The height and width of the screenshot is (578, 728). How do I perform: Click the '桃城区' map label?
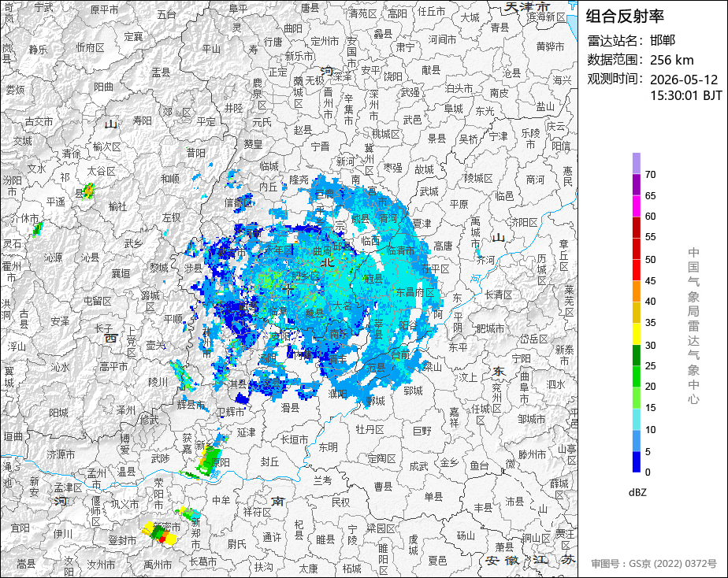(386, 134)
